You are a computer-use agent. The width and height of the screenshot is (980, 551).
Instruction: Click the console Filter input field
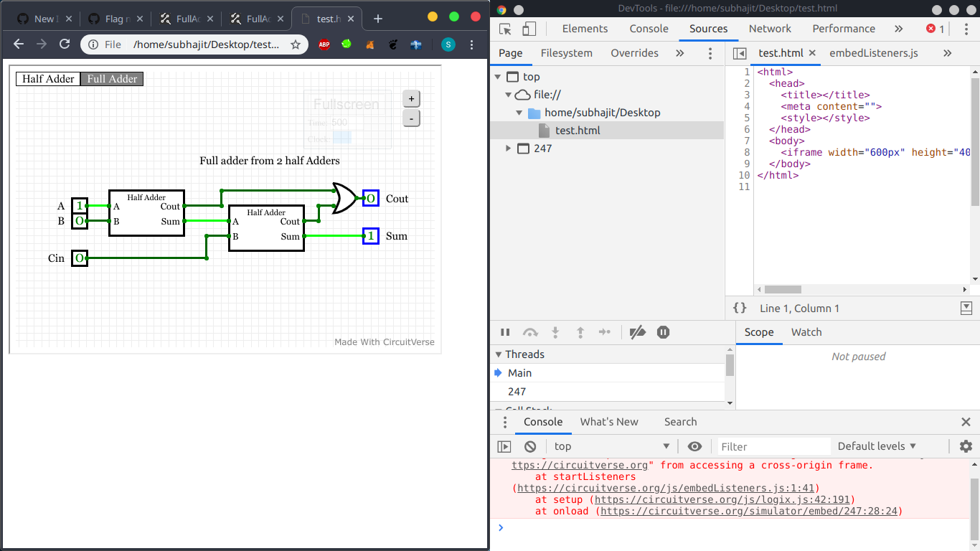point(773,446)
